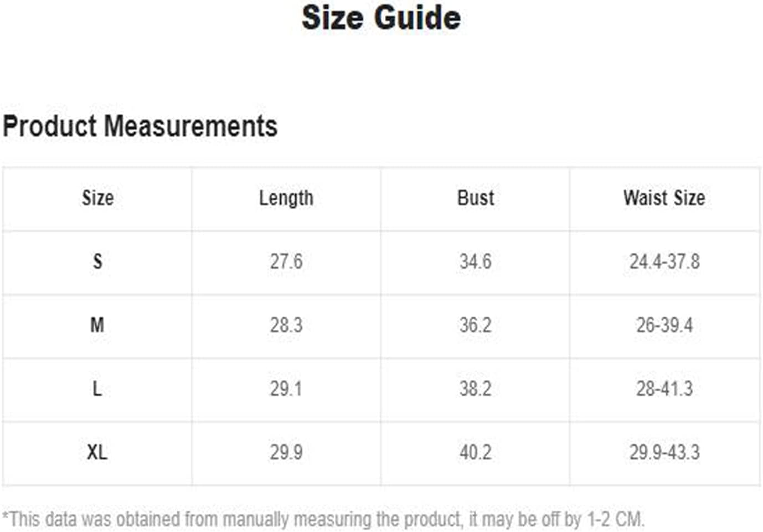Click the Waist Size column header
This screenshot has width=763, height=532.
664,198
